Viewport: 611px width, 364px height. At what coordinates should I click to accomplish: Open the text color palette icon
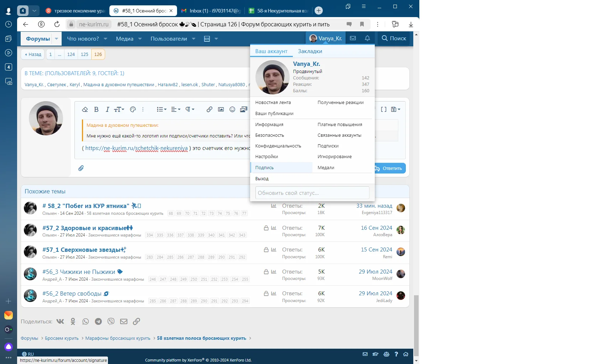(133, 109)
